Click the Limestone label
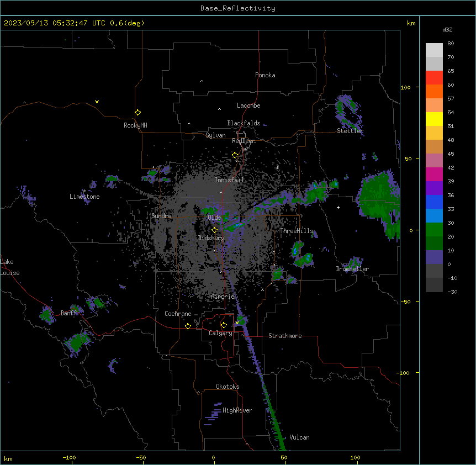The width and height of the screenshot is (476, 465). 84,197
